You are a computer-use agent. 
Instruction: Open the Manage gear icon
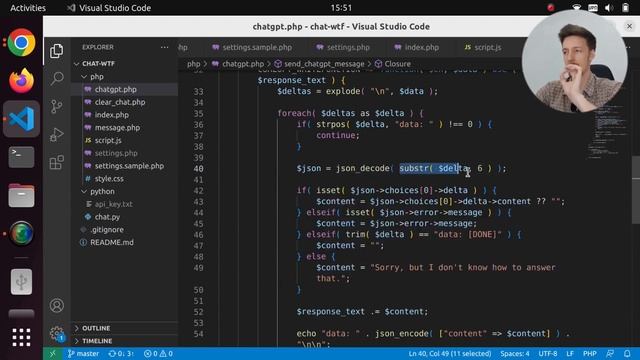coord(57,333)
